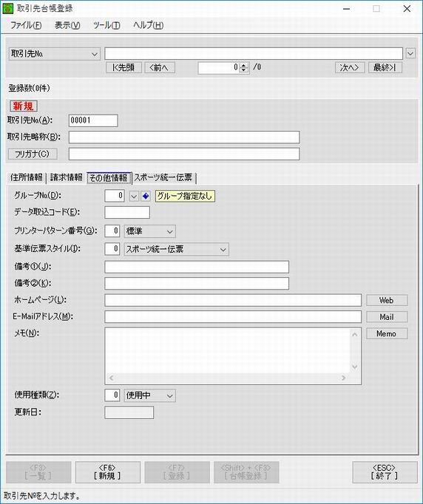Open the グループNo. dropdown arrow
Viewport: 423px width, 504px height.
click(x=134, y=196)
